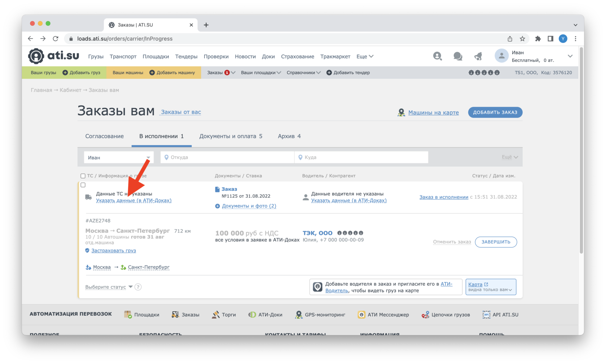The height and width of the screenshot is (364, 606).
Task: Switch to the Согласование tab
Action: pyautogui.click(x=104, y=136)
